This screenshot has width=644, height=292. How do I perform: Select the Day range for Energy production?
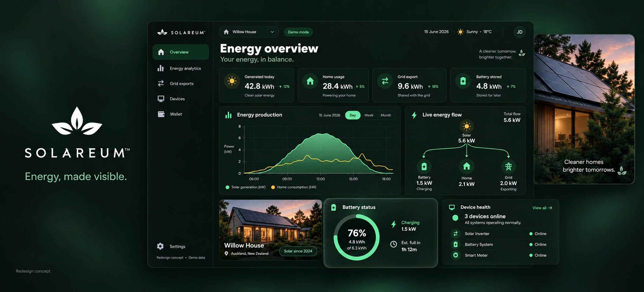pos(353,115)
